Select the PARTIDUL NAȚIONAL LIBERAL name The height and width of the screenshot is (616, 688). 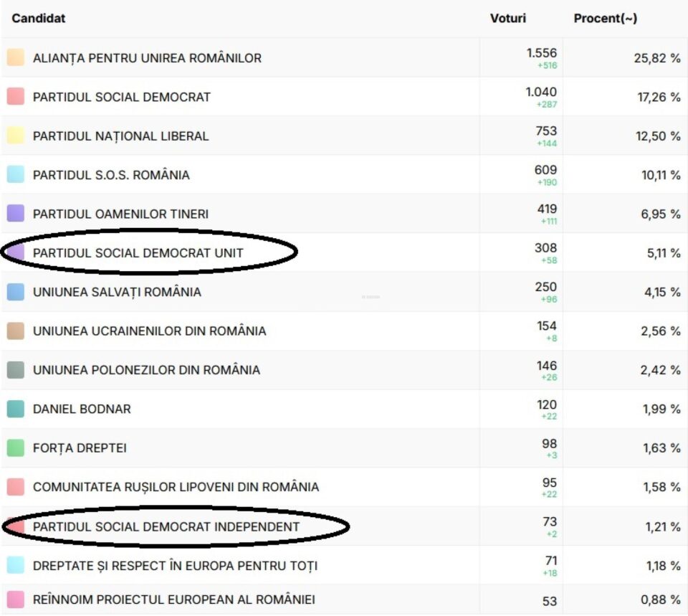120,136
